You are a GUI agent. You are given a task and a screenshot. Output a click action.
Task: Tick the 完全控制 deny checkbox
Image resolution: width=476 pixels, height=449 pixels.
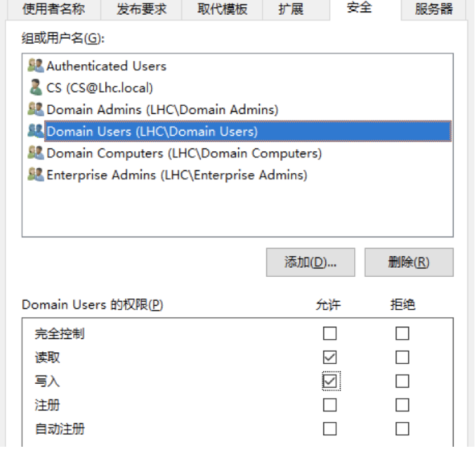[x=402, y=333]
